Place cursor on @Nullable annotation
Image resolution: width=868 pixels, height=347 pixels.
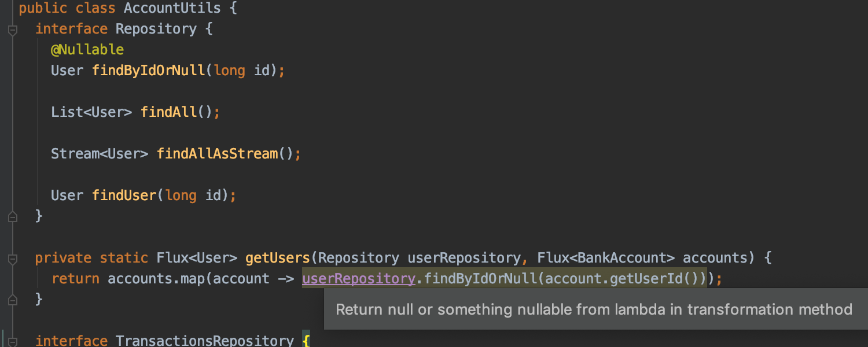tap(87, 50)
